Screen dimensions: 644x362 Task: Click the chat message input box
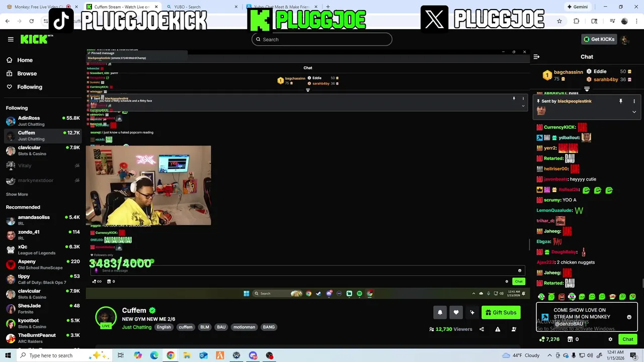click(x=587, y=317)
